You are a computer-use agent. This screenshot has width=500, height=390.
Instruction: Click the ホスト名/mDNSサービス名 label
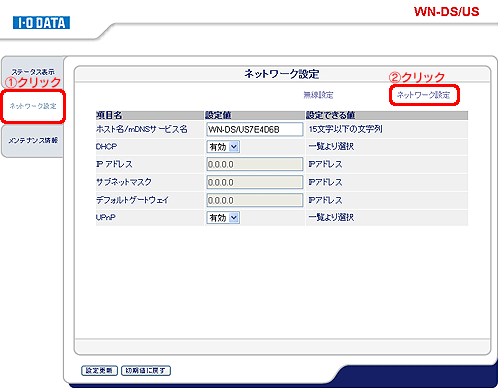[x=142, y=129]
